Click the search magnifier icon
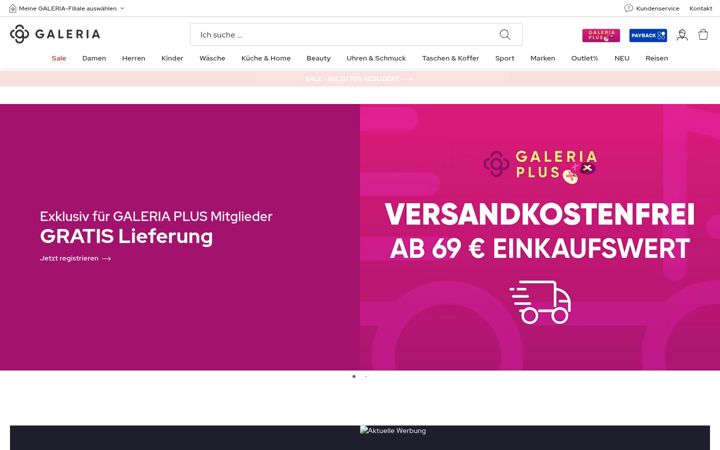720x450 pixels. (505, 35)
